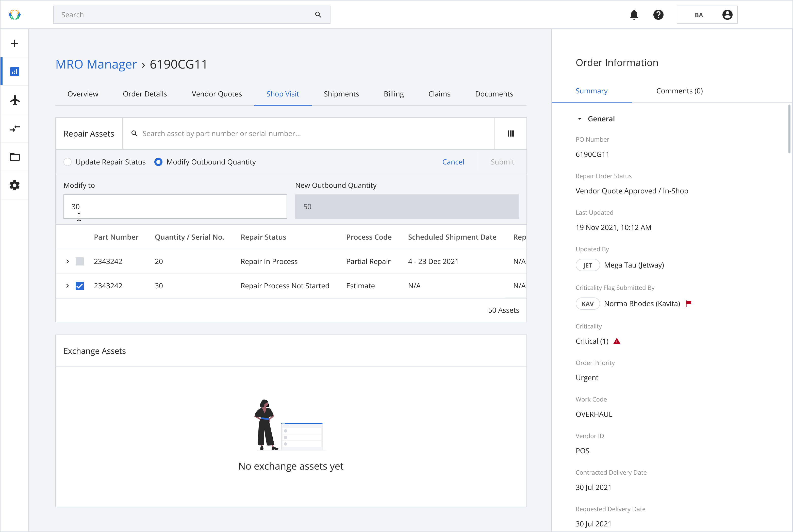
Task: Submit the outbound quantity change
Action: click(x=502, y=162)
